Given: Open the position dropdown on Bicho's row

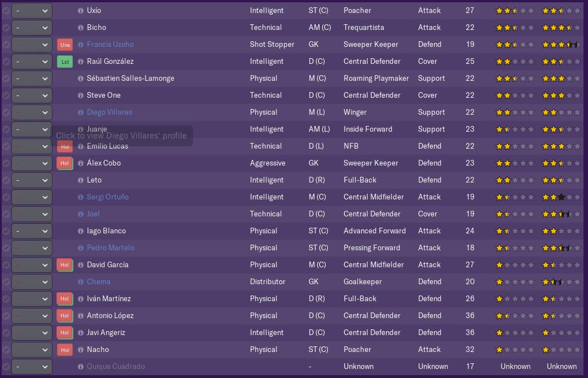Looking at the screenshot, I should coord(32,28).
